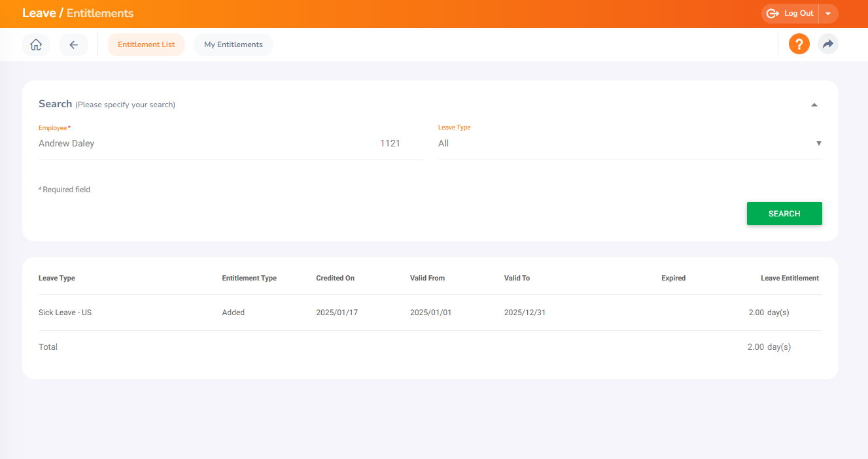Open the Leave Type dropdown

pyautogui.click(x=818, y=143)
